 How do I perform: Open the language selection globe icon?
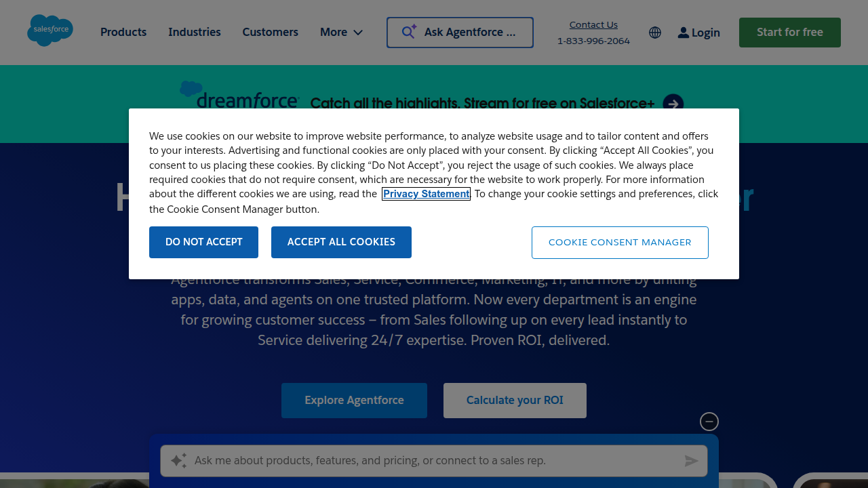(655, 33)
